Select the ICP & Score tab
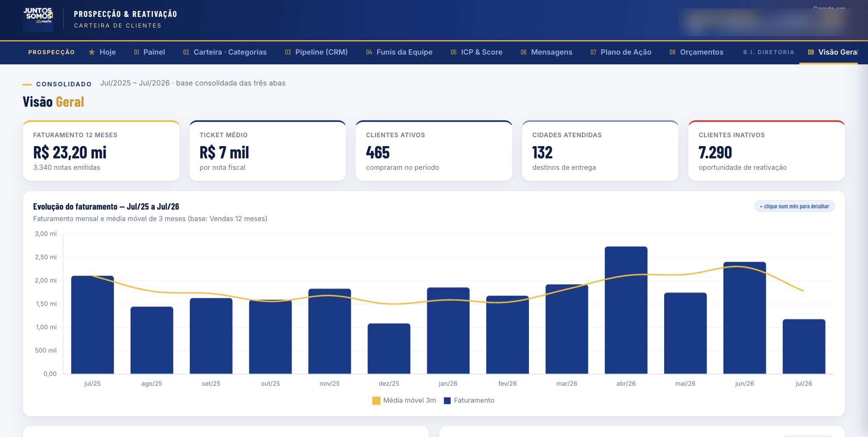868x437 pixels. (476, 52)
